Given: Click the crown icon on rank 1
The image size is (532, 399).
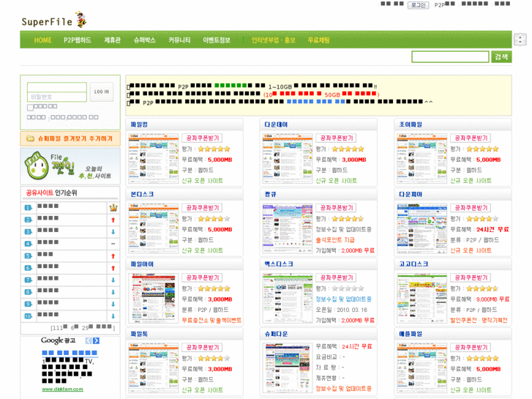Looking at the screenshot, I should pyautogui.click(x=113, y=207).
